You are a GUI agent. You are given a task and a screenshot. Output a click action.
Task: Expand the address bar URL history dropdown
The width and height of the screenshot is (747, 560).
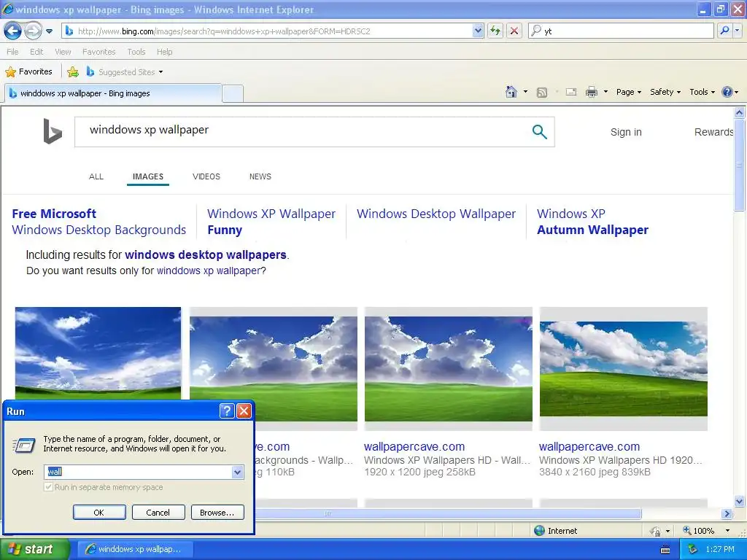478,31
